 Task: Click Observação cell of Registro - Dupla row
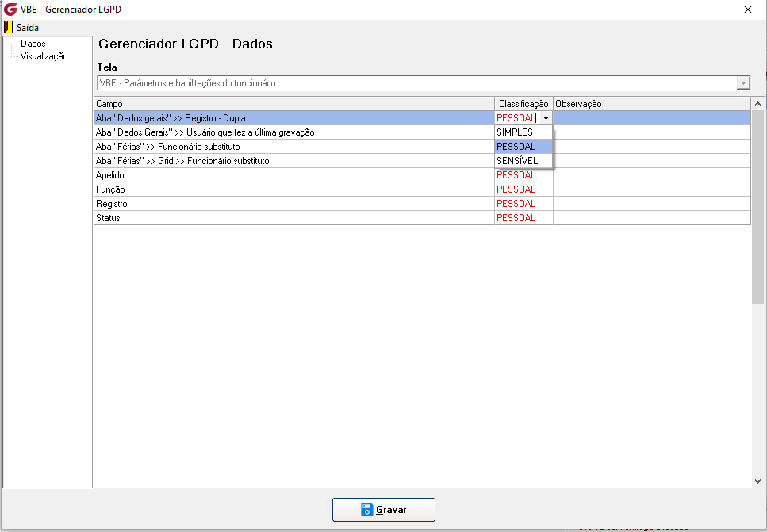click(651, 118)
